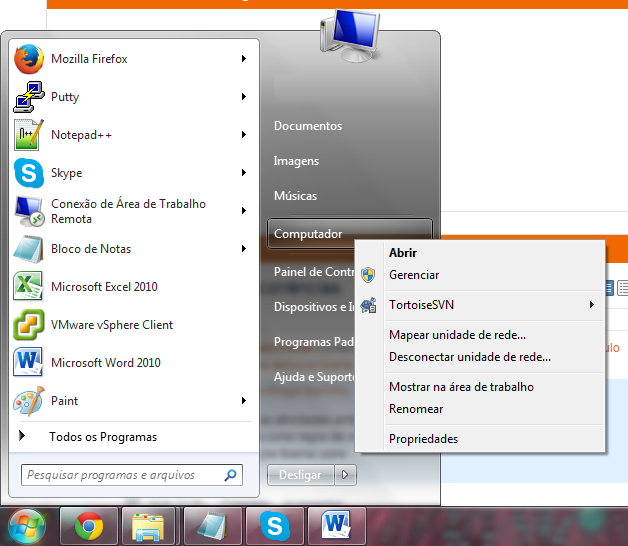Launch Putty from the program list

click(x=65, y=97)
